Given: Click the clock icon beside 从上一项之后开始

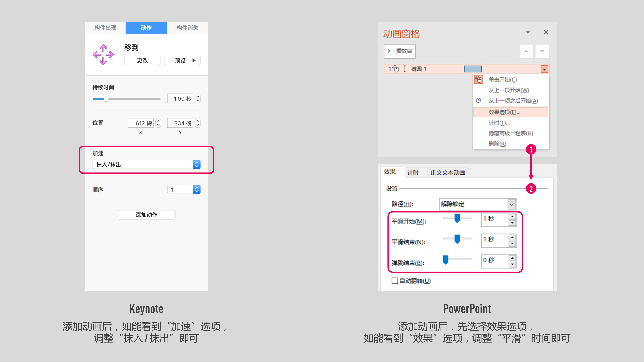Looking at the screenshot, I should coord(478,100).
